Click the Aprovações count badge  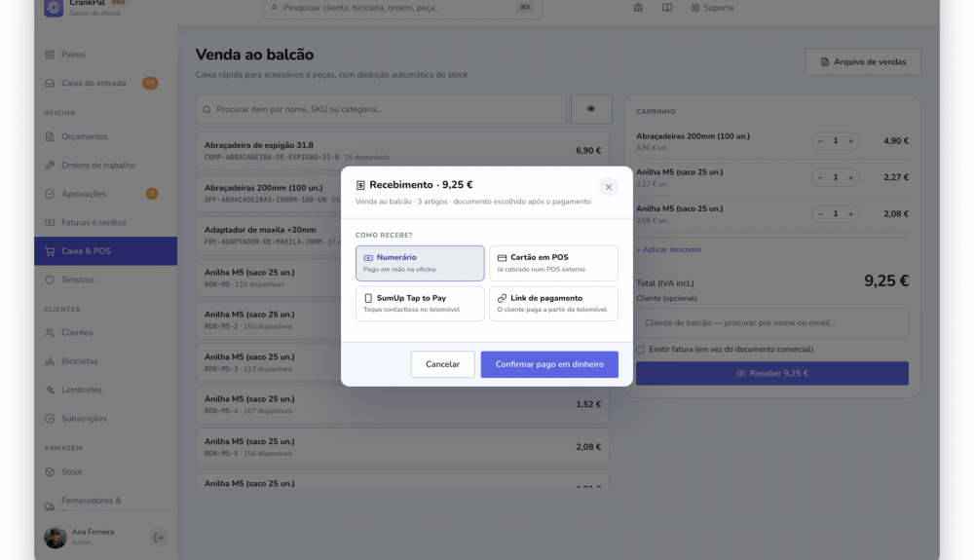point(152,194)
